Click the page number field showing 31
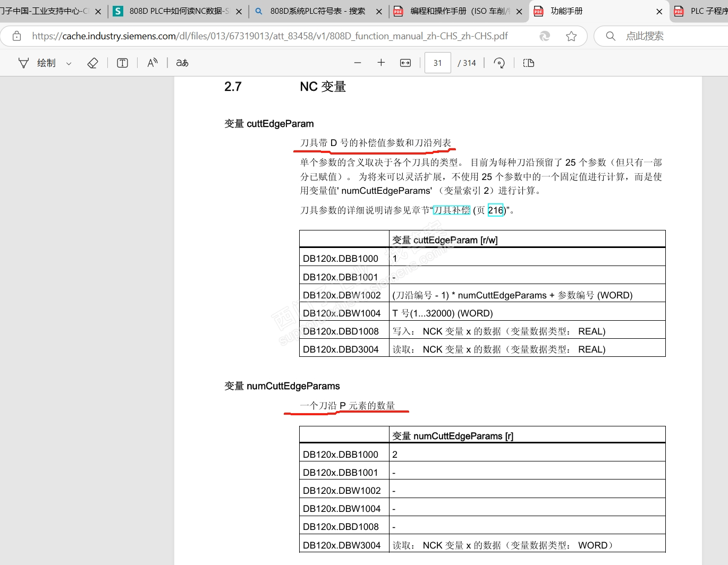Screen dimensions: 728x565 438,63
